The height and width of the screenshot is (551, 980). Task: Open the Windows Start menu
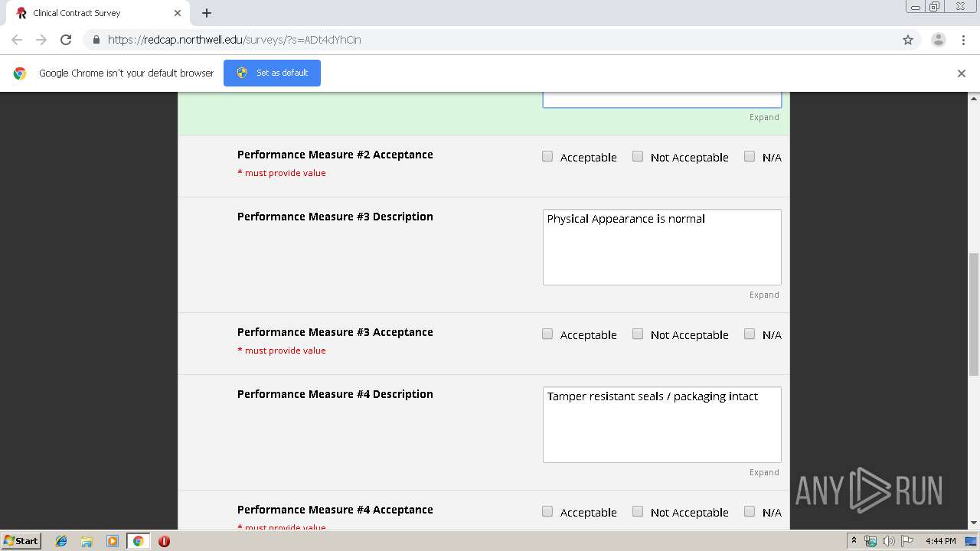(21, 541)
